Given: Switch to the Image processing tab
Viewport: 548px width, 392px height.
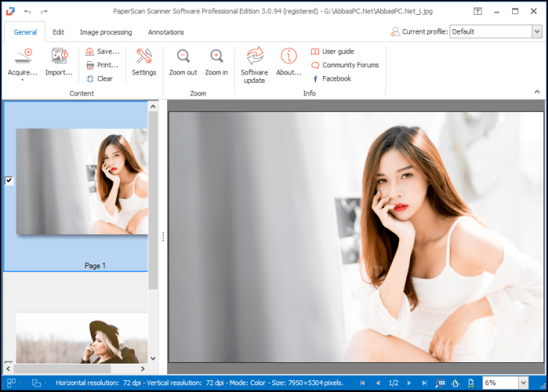Looking at the screenshot, I should click(106, 32).
